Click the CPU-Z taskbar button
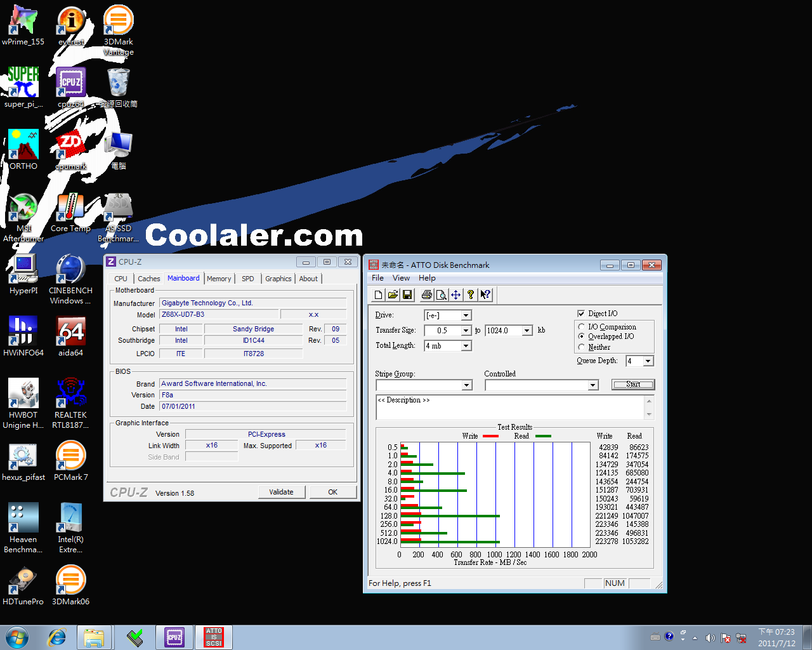Viewport: 812px width, 650px height. point(174,637)
